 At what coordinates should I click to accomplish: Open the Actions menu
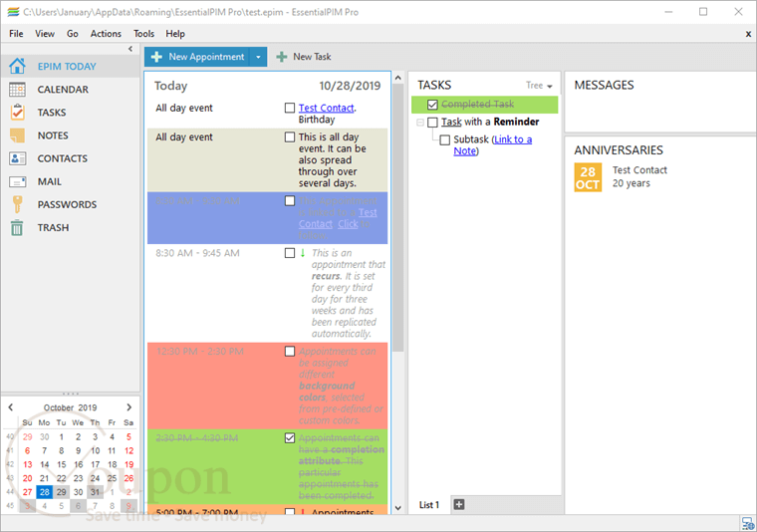click(106, 34)
